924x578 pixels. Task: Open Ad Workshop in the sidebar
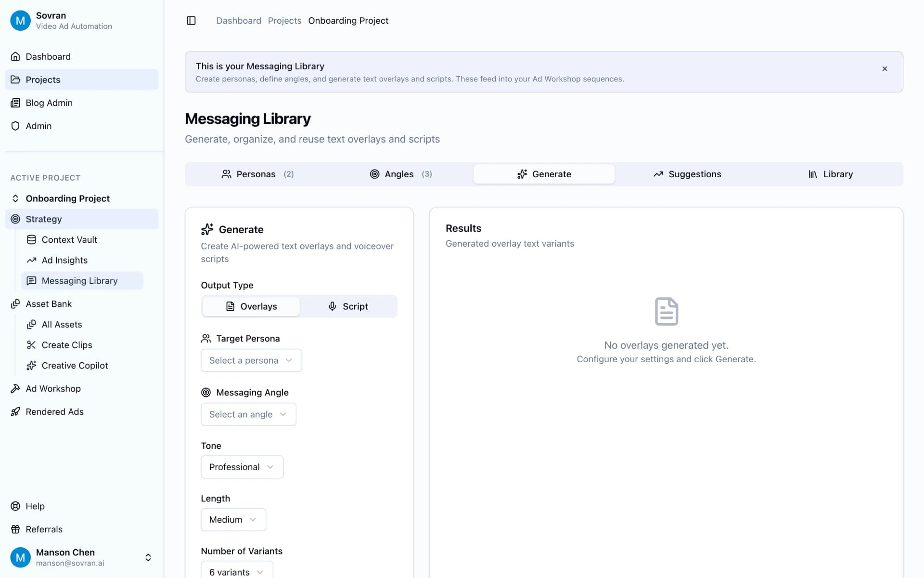(81, 389)
